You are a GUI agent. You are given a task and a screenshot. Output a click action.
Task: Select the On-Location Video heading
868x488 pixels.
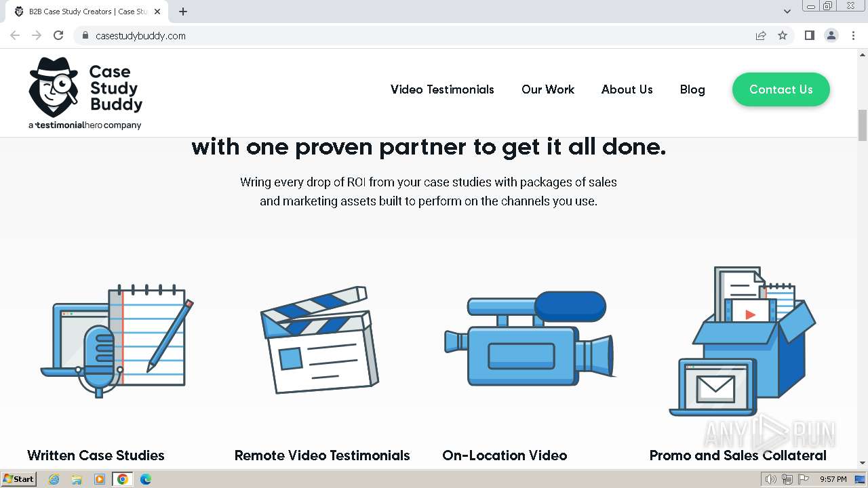pos(505,455)
